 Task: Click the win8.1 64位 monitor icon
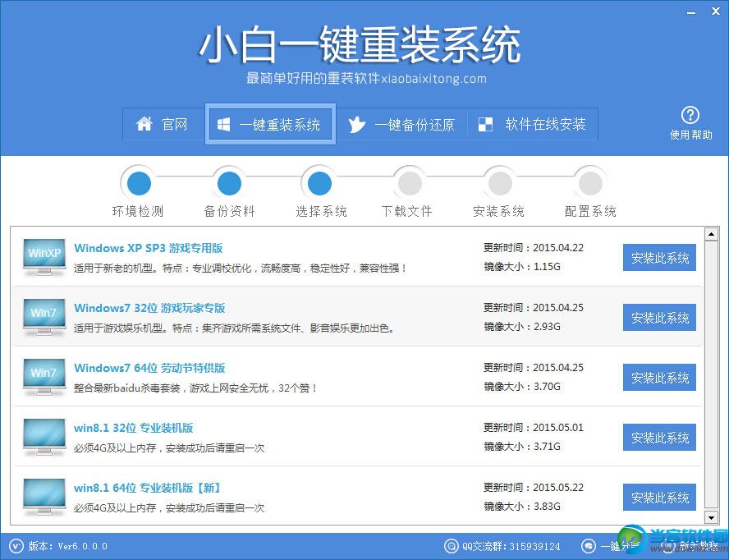(44, 498)
